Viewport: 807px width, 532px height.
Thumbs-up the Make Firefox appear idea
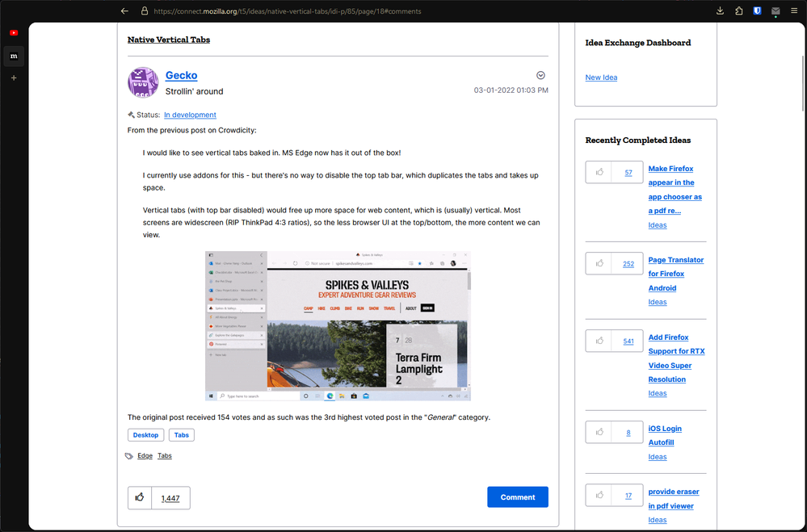click(599, 173)
